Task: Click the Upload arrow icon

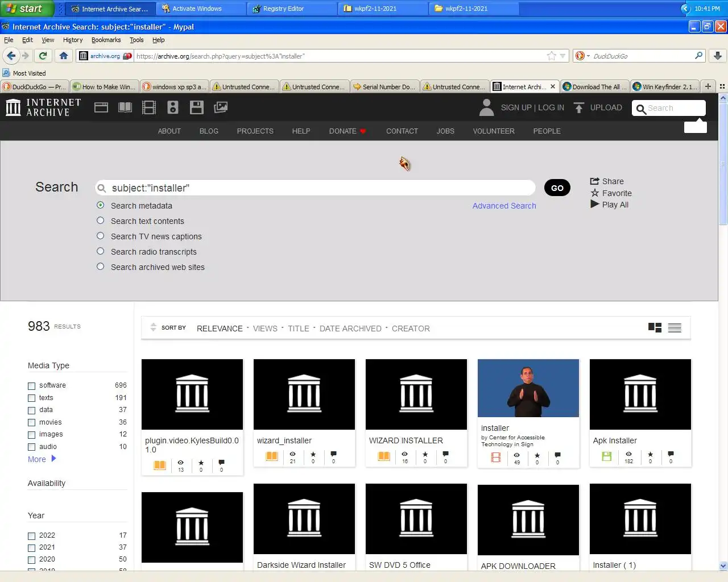Action: pos(579,107)
